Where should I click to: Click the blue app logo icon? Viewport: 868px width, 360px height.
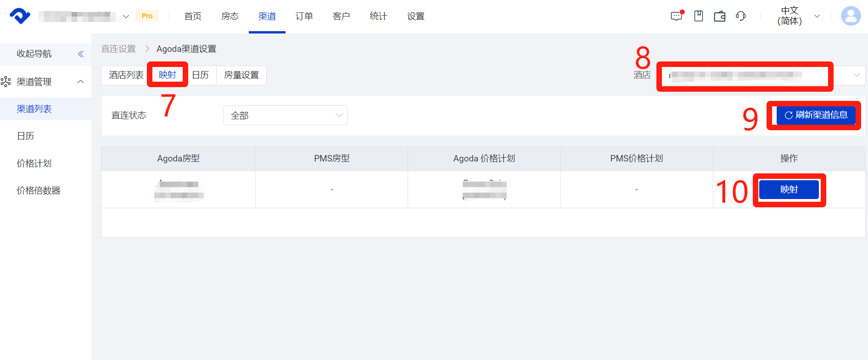pos(20,16)
